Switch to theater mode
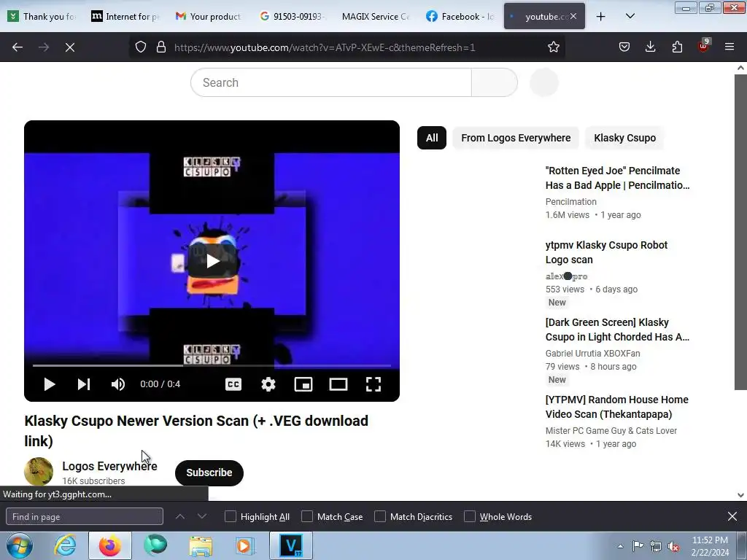This screenshot has height=560, width=747. pos(338,384)
